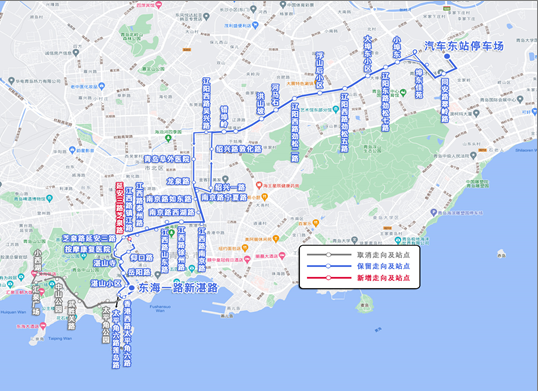Click the 东海一路新湛路 terminal dot
Screen dimensions: 538x391
[131, 288]
